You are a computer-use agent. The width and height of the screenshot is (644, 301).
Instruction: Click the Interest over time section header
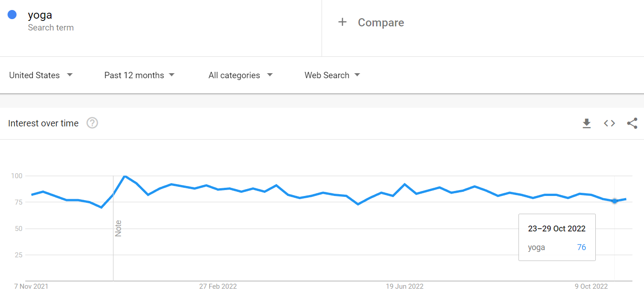click(x=43, y=123)
